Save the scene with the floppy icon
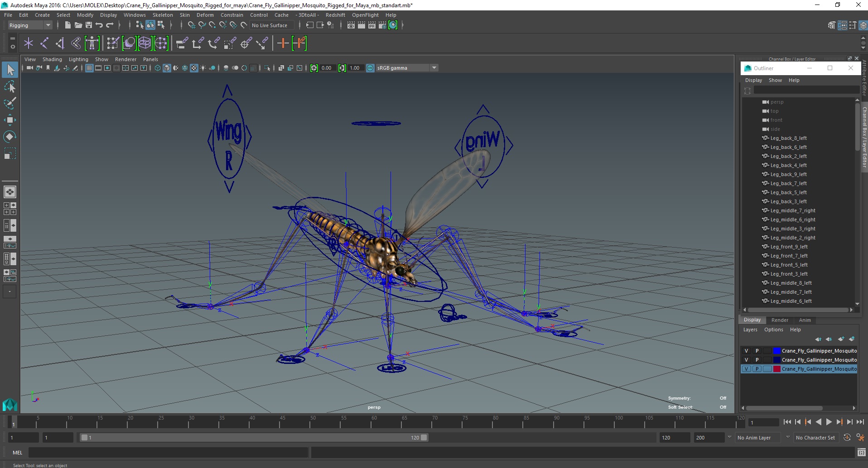 pos(88,25)
